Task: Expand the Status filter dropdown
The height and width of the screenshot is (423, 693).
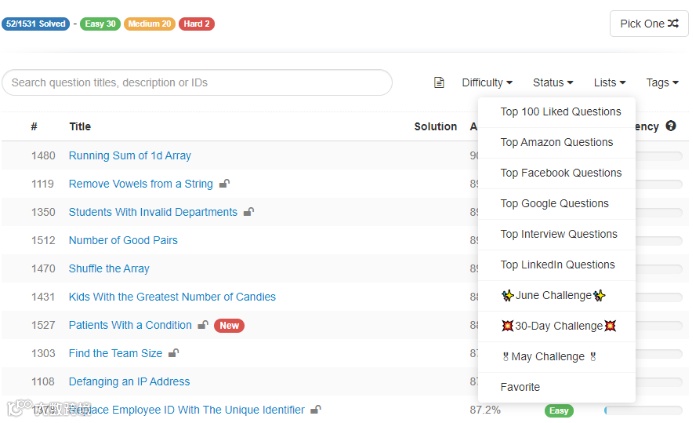Action: pyautogui.click(x=553, y=83)
